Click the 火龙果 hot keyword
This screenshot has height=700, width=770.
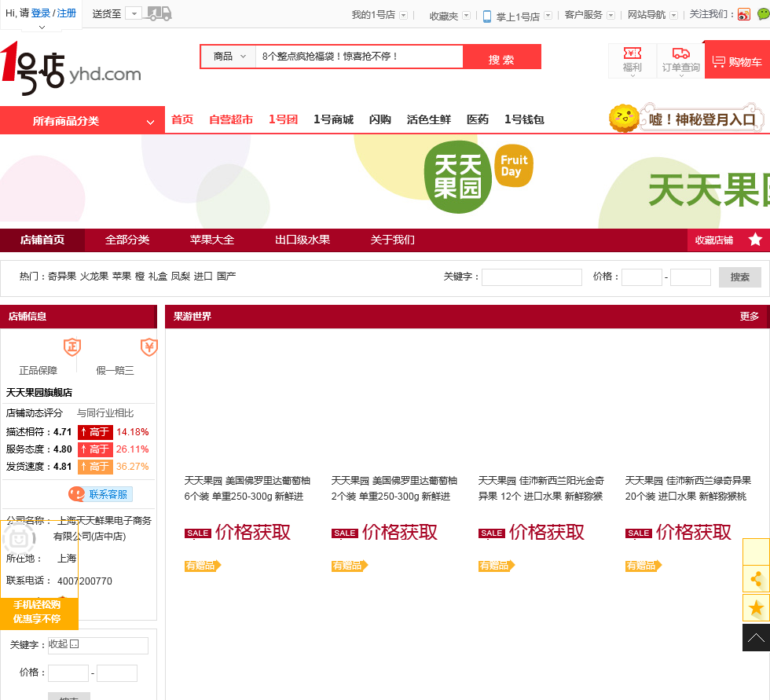[x=94, y=276]
